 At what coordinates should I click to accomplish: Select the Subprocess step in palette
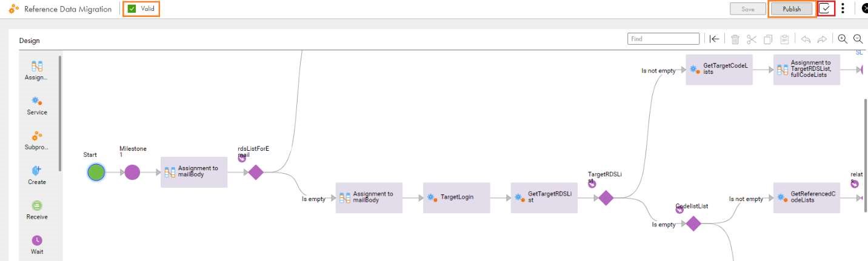(36, 140)
